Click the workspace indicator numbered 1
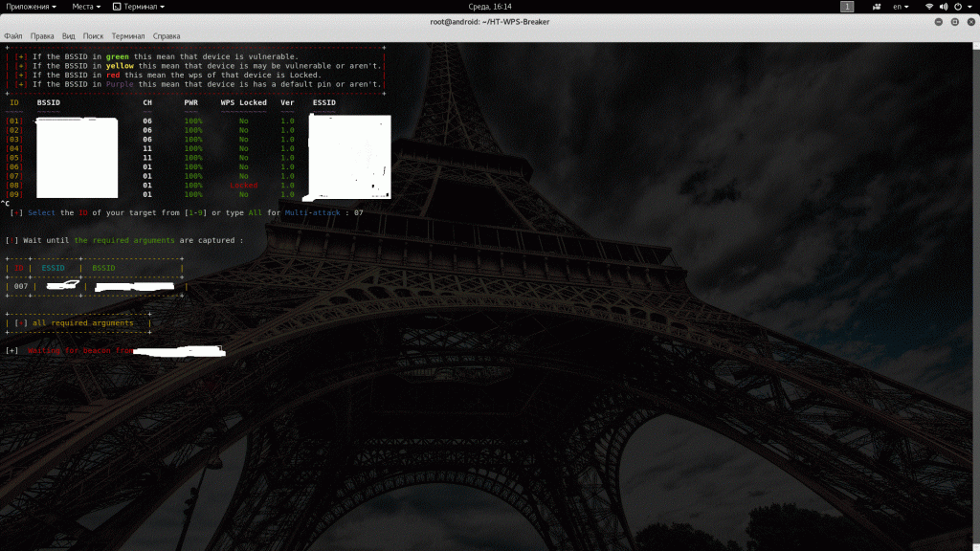This screenshot has height=551, width=980. (847, 7)
